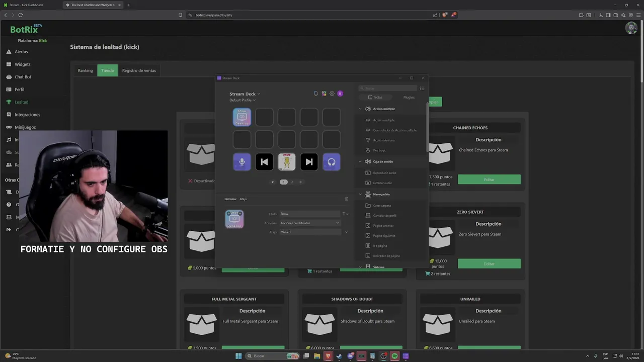Open Stream Deck settings gear
Screen dimensions: 644x362
click(x=332, y=94)
